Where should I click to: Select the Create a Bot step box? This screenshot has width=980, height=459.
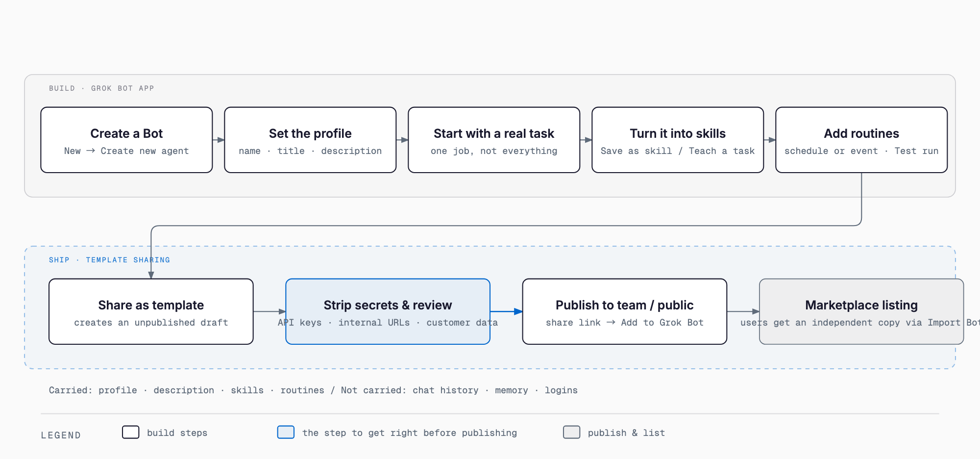click(x=126, y=140)
